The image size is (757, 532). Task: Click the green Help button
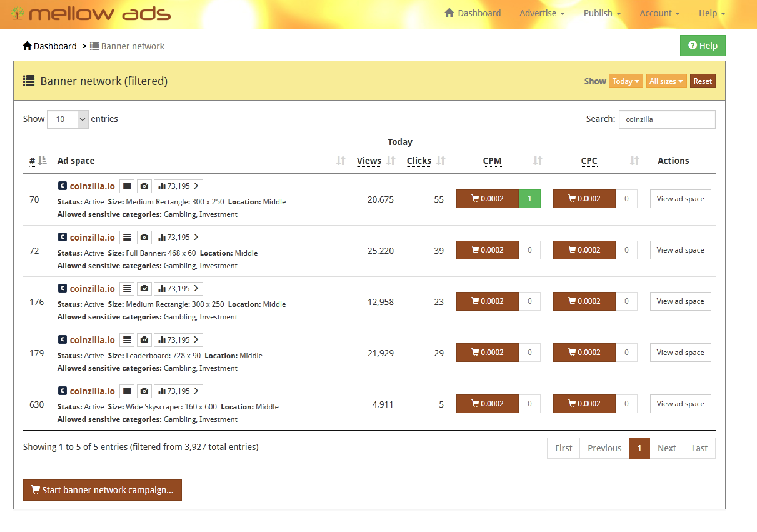click(x=703, y=46)
